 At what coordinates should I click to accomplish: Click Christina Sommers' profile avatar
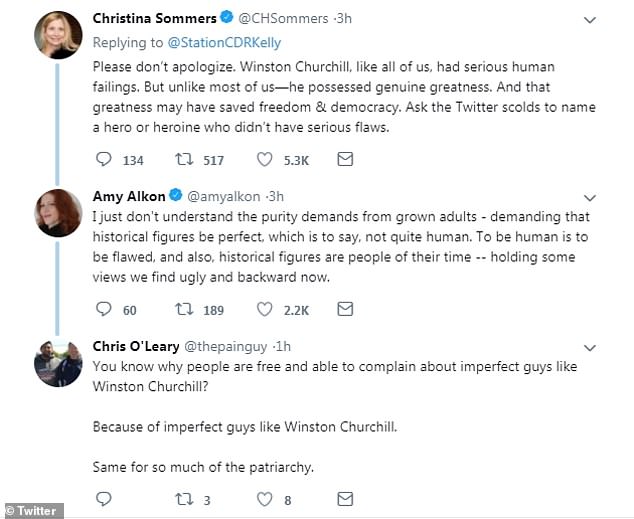click(x=58, y=34)
